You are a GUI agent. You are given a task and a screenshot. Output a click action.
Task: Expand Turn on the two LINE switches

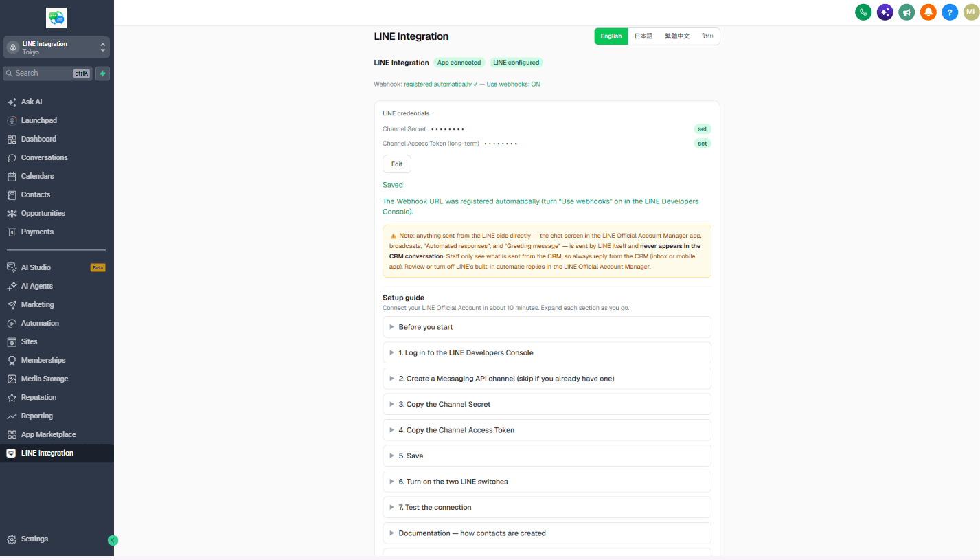point(547,482)
